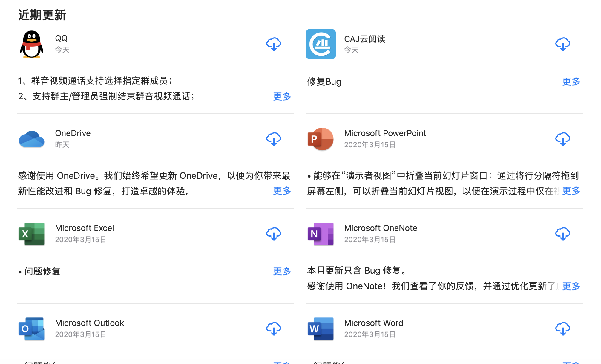This screenshot has width=601, height=364.
Task: Show more of OneDrive update description
Action: pos(282,191)
